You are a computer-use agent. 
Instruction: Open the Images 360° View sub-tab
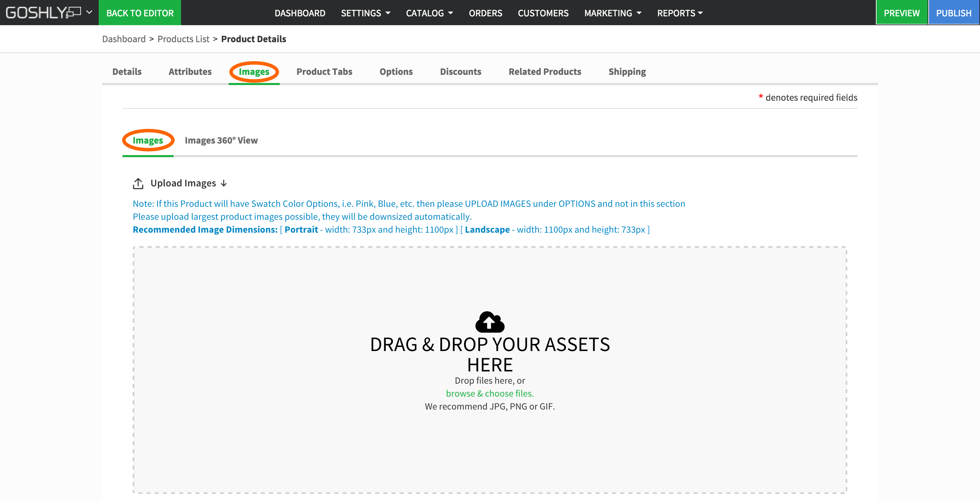(x=221, y=140)
